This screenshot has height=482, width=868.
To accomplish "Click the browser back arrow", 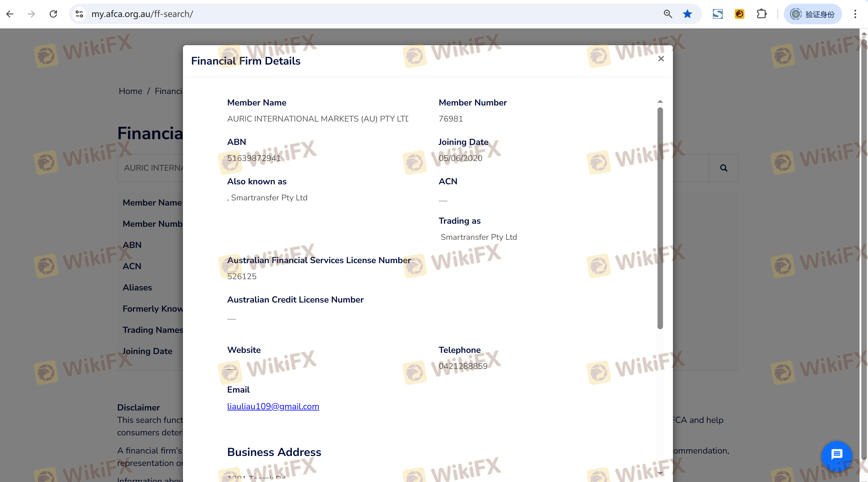I will coord(10,14).
